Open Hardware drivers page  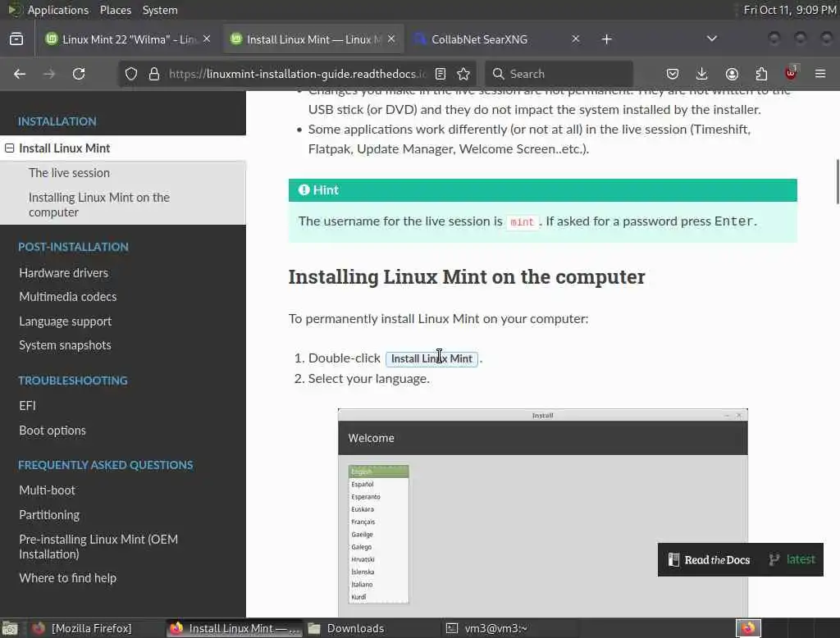(64, 272)
